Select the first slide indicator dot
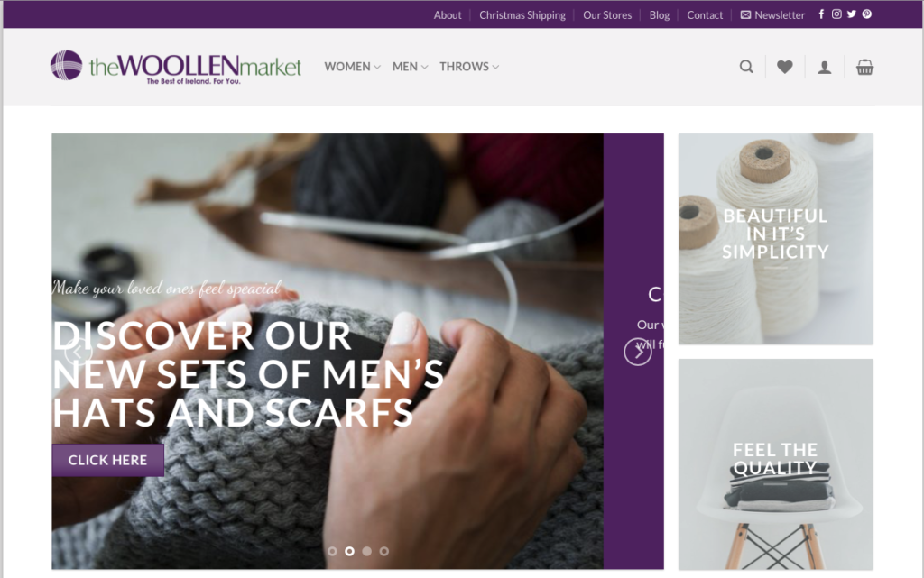Viewport: 924px width, 578px height. tap(332, 552)
